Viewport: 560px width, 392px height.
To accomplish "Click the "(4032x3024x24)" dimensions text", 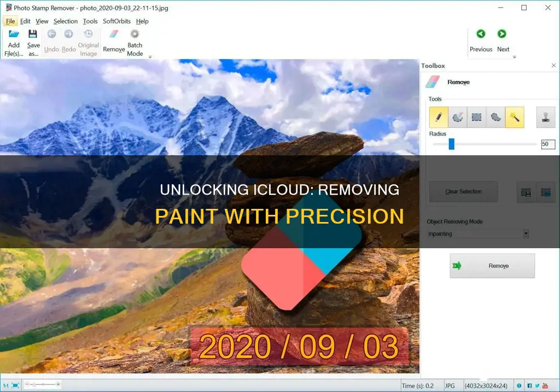I will (x=486, y=386).
